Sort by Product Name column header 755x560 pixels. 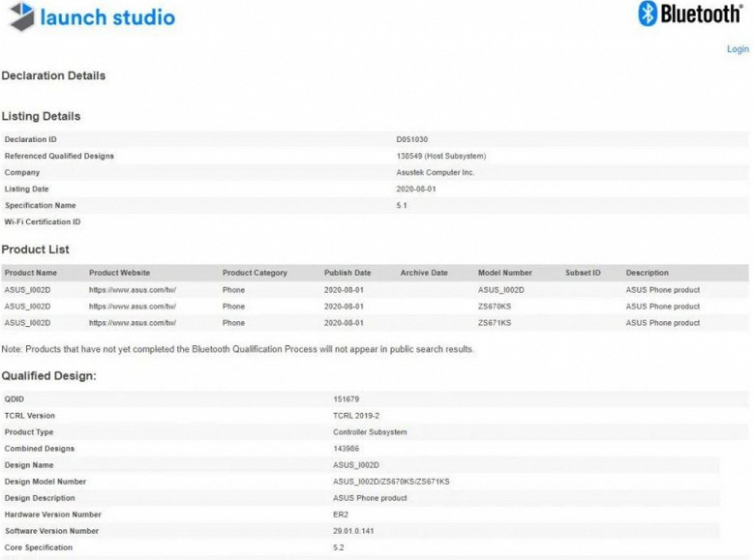[x=31, y=273]
